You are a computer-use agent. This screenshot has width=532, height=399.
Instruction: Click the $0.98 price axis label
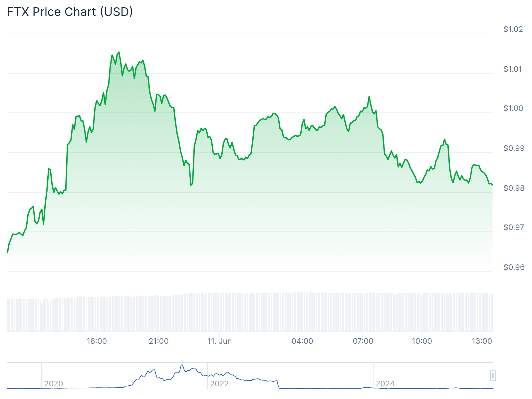[x=514, y=188]
